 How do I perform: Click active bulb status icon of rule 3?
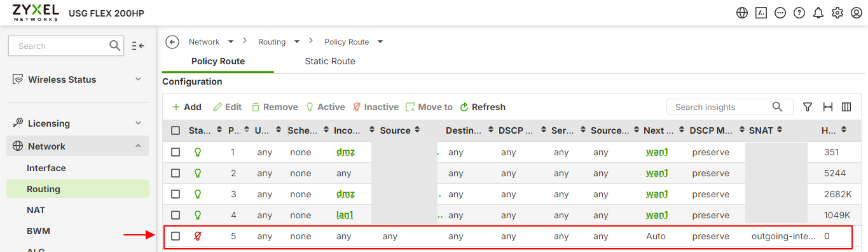(198, 194)
